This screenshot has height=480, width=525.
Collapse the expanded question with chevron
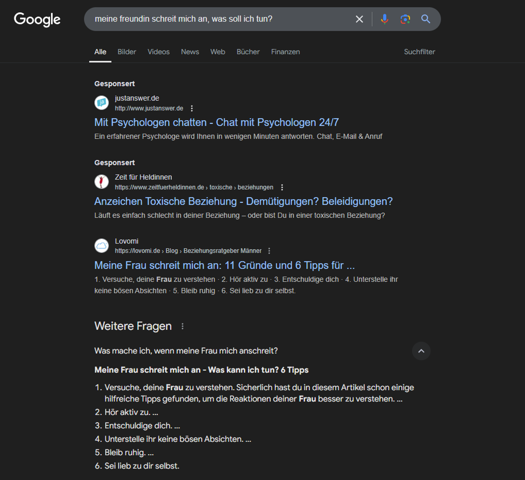click(421, 351)
